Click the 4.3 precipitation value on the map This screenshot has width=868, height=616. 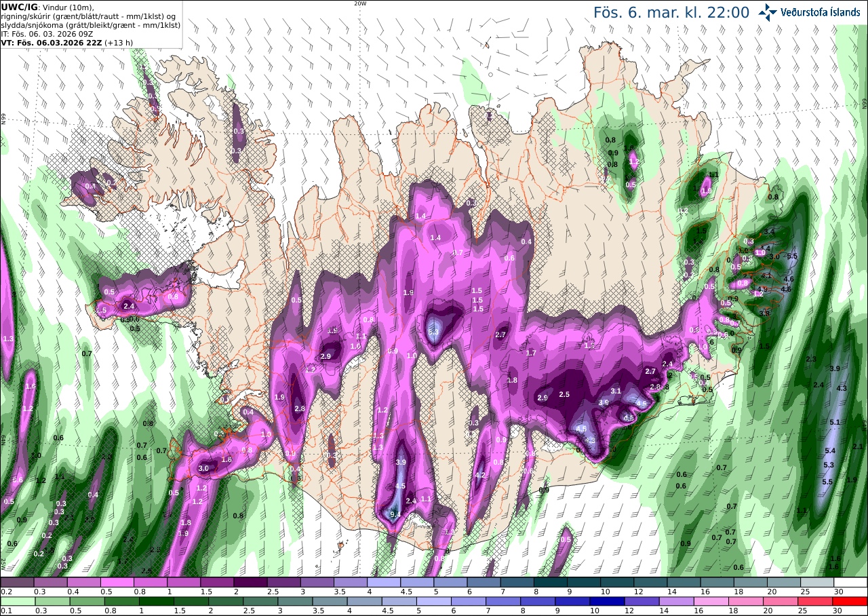pos(842,388)
